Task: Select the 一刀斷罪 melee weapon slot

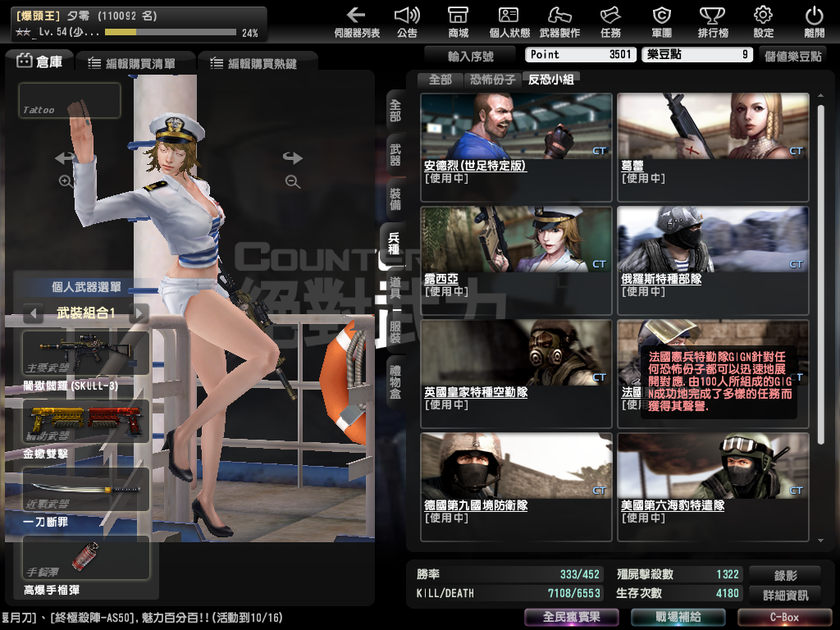Action: (85, 489)
